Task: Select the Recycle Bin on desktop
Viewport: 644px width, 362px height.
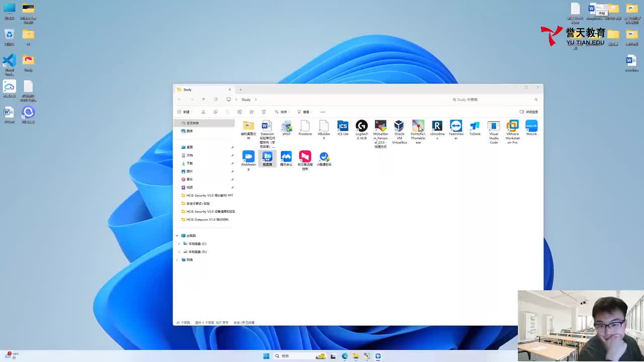Action: (9, 38)
